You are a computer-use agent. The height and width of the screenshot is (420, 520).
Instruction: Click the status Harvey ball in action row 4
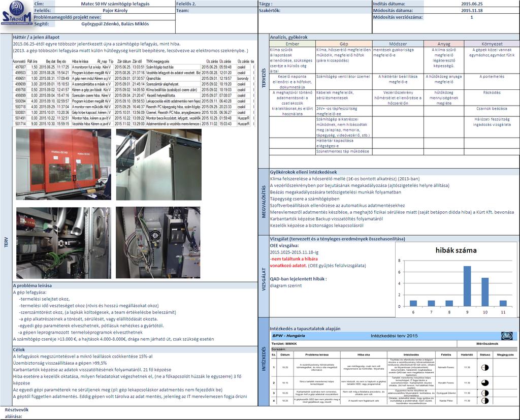(484, 400)
